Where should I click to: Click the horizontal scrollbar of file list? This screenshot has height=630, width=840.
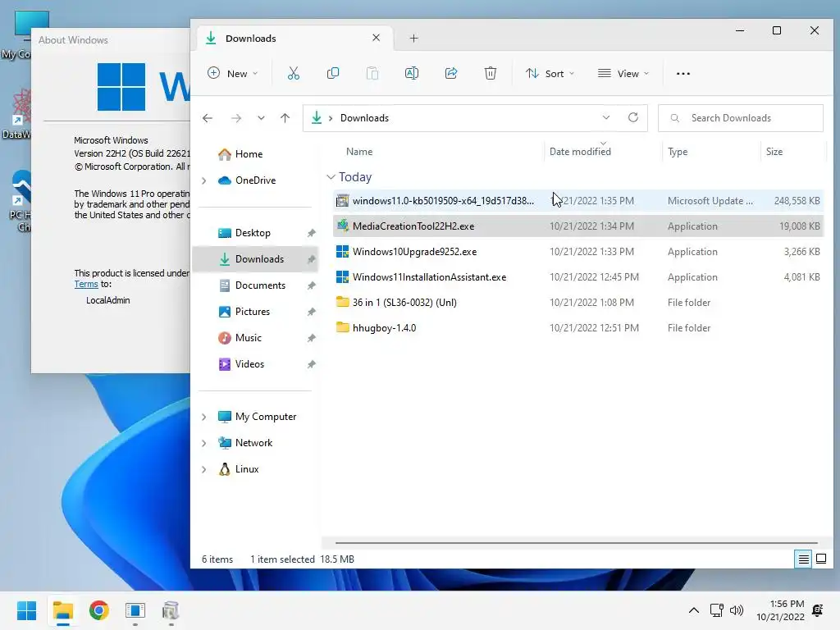[576, 543]
